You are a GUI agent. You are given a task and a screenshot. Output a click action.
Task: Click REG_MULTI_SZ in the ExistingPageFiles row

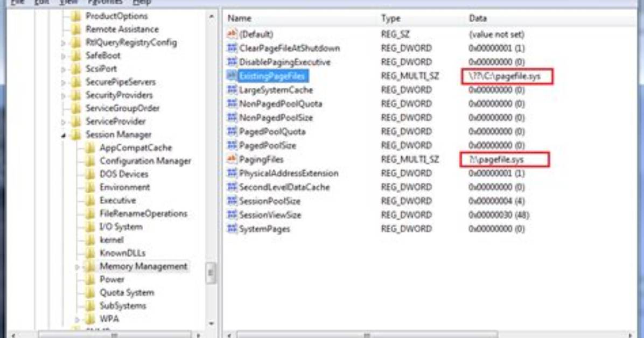point(409,76)
